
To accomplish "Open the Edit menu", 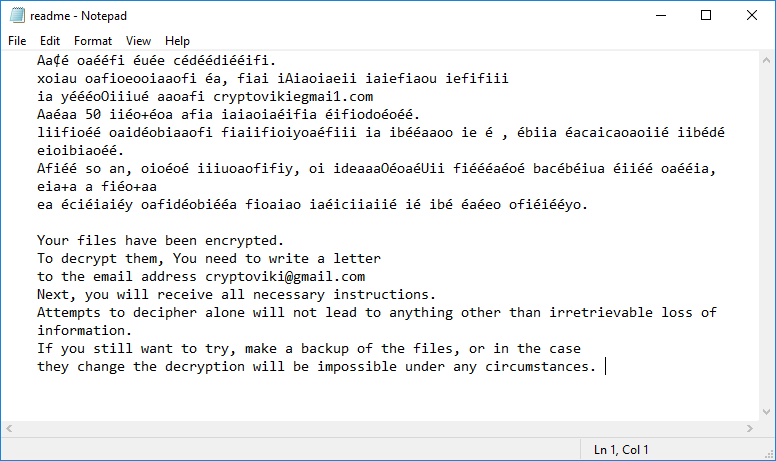I will click(50, 41).
